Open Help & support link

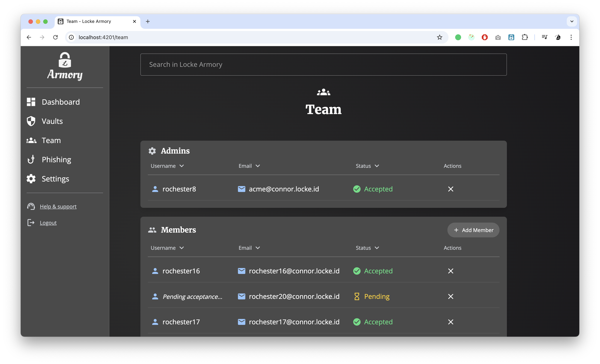(x=58, y=207)
